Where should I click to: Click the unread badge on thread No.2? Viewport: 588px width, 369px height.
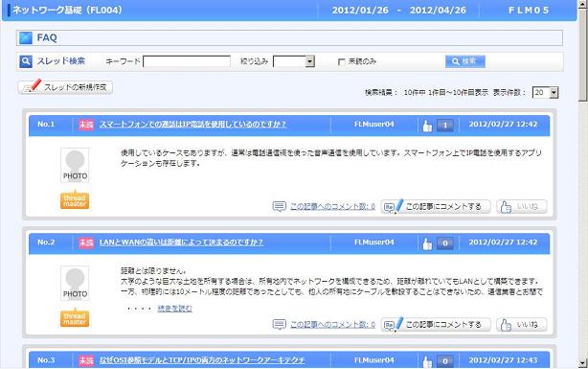pos(86,242)
